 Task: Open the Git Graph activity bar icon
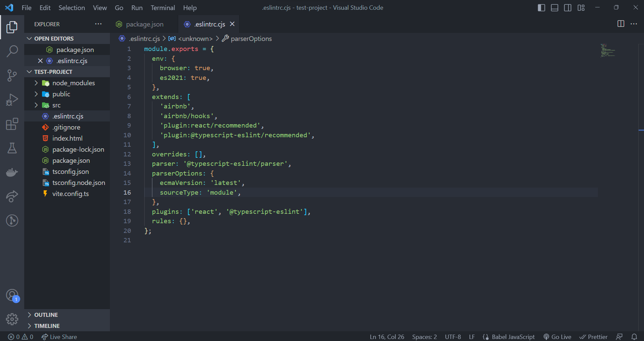tap(12, 221)
